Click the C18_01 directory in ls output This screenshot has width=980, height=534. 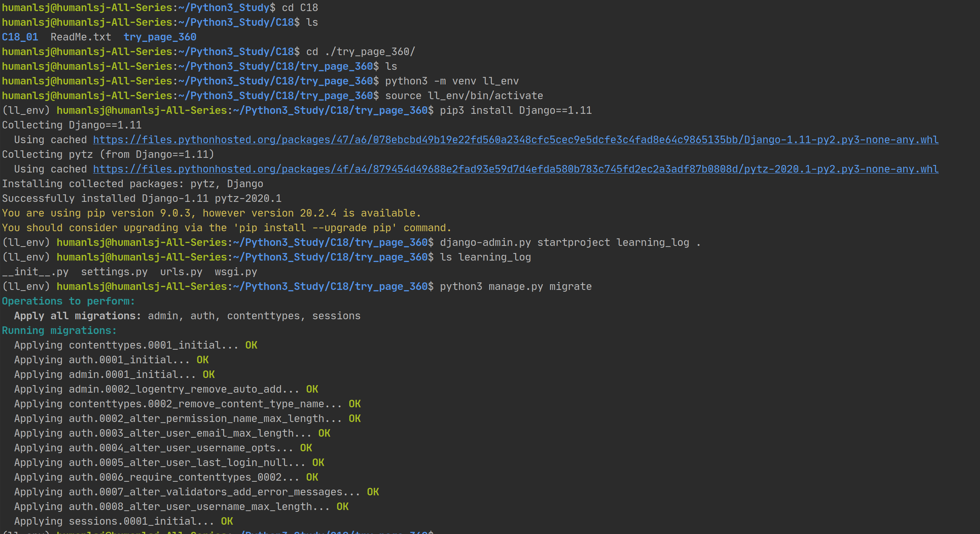20,37
